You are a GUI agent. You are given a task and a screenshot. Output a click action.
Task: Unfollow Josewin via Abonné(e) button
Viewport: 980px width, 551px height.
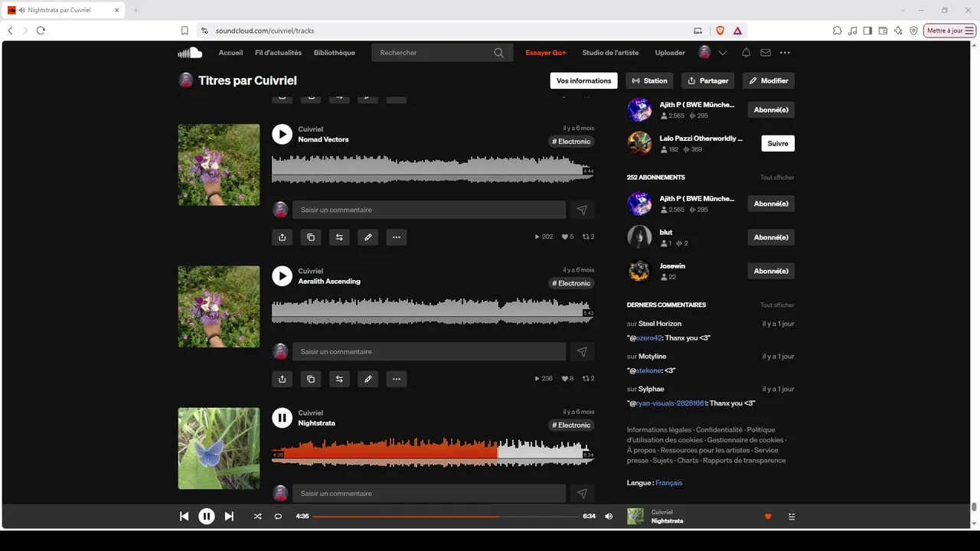coord(771,271)
